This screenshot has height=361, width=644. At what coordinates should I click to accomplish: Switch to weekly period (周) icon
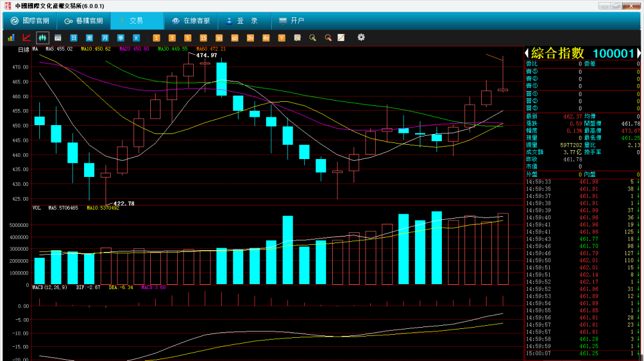coord(89,38)
